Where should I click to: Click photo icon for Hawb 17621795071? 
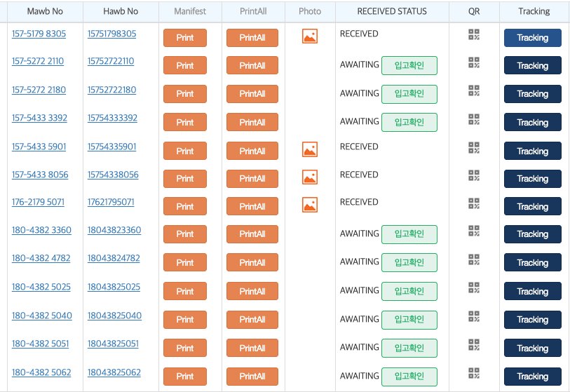coord(310,205)
